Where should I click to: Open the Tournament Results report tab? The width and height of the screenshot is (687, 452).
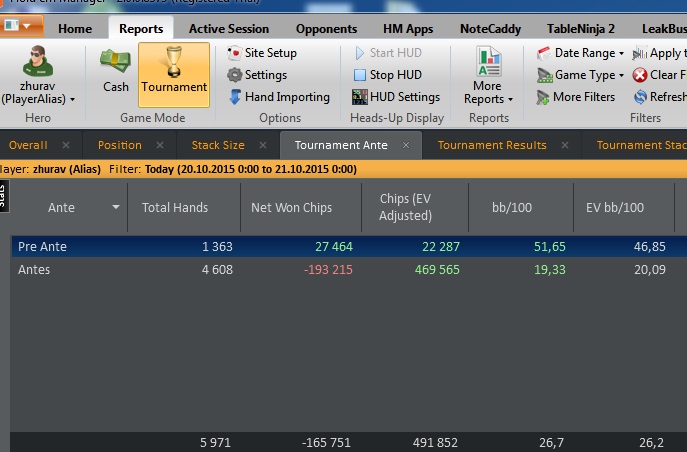(491, 145)
